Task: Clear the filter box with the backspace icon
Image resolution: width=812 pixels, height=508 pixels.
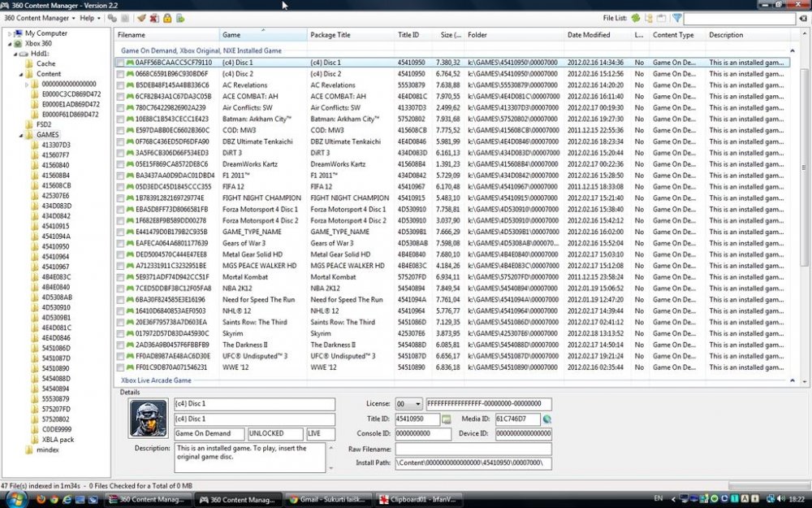Action: point(803,19)
